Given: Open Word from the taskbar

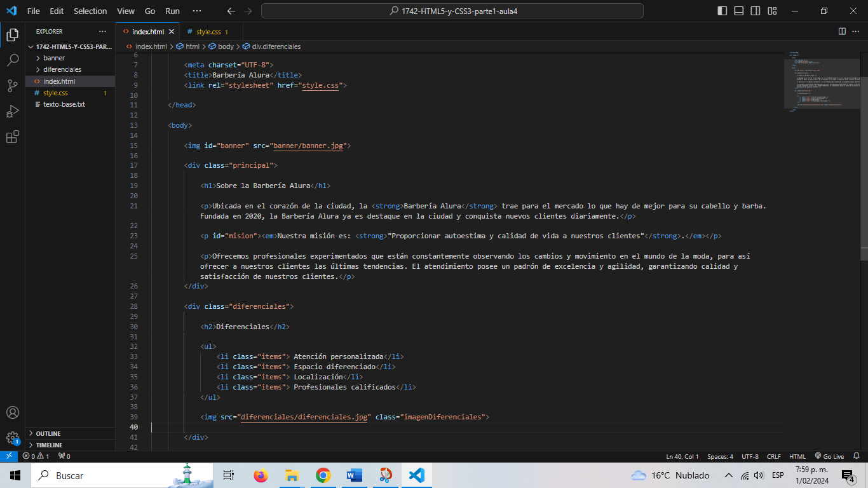Looking at the screenshot, I should 355,475.
